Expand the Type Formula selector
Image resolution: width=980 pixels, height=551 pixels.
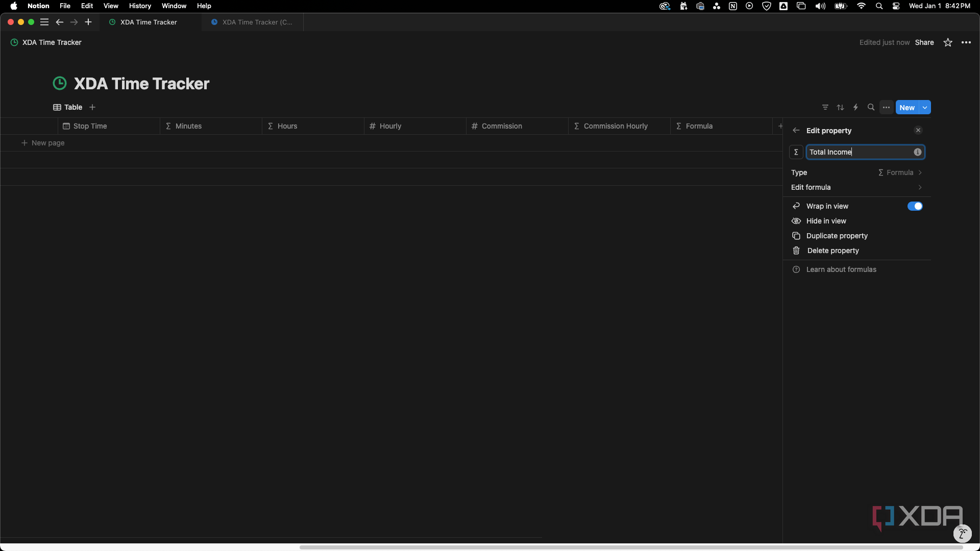click(x=857, y=172)
